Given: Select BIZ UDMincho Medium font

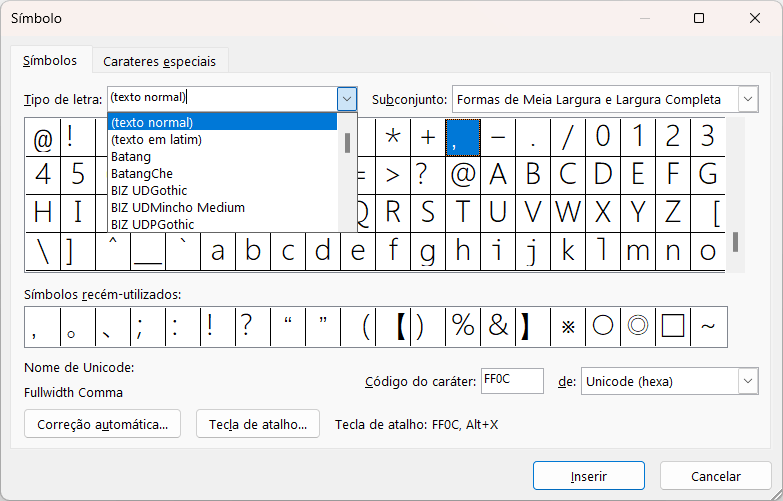Looking at the screenshot, I should coord(222,207).
